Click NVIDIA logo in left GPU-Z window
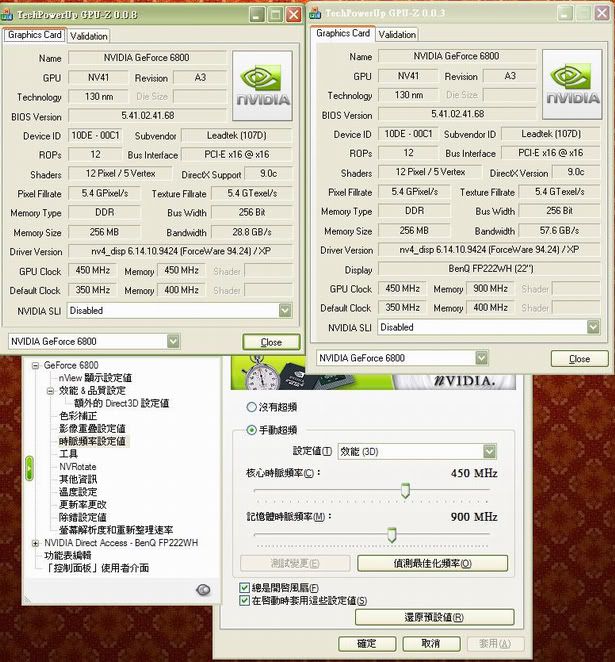Screen dimensions: 615x662 262,86
